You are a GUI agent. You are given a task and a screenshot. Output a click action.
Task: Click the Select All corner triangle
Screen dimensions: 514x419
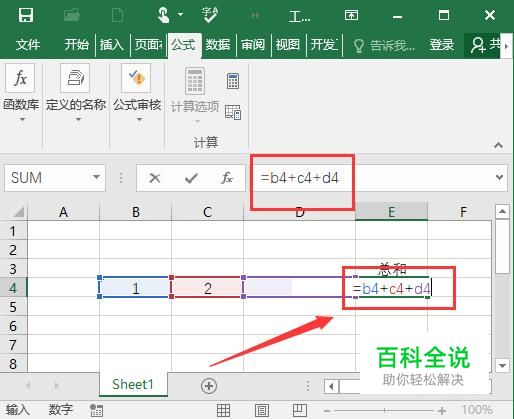(x=18, y=212)
